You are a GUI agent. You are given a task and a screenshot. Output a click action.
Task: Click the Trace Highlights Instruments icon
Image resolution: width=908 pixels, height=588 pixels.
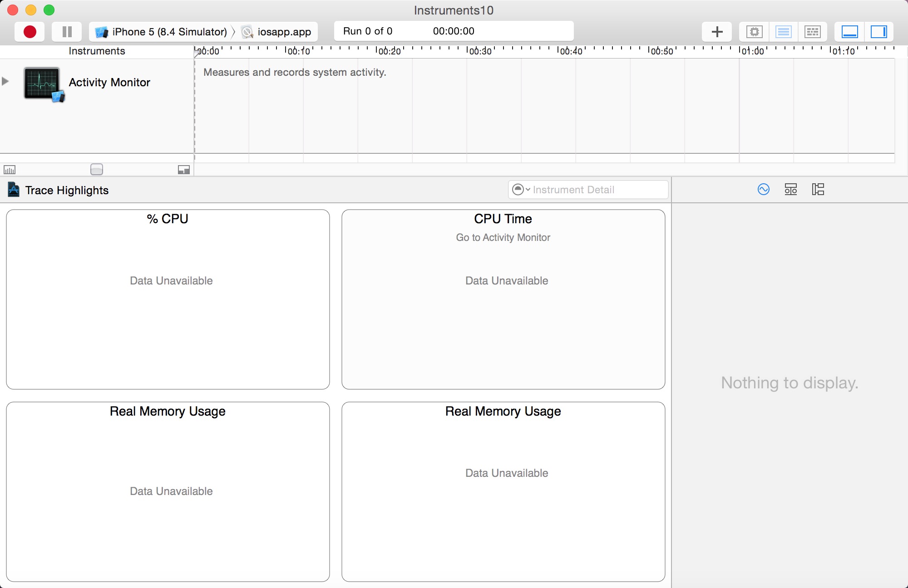tap(14, 190)
